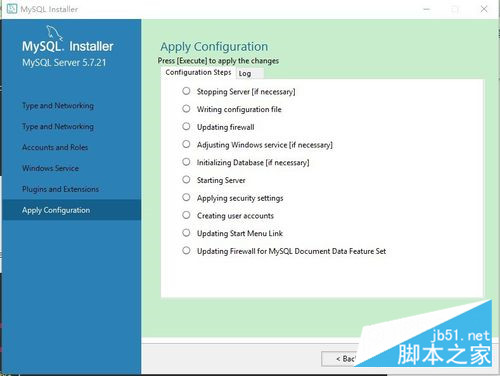
Task: Go to second Type and Networking step
Action: 58,127
